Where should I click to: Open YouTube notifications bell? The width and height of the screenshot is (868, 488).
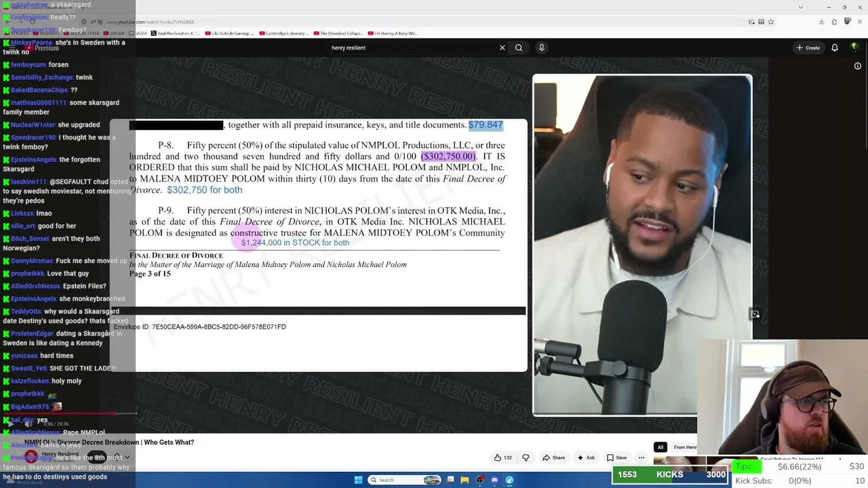pos(835,47)
